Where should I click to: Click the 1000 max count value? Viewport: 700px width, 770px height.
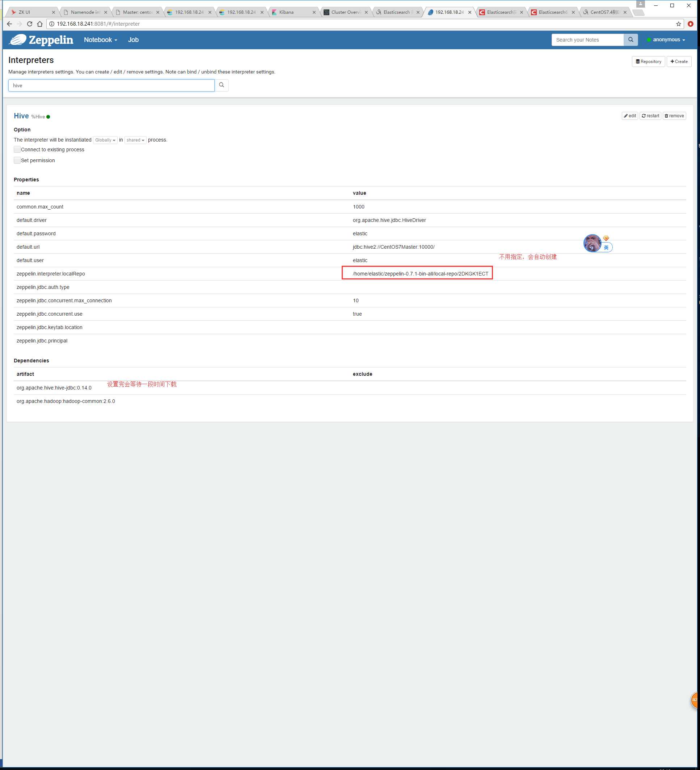pyautogui.click(x=358, y=207)
